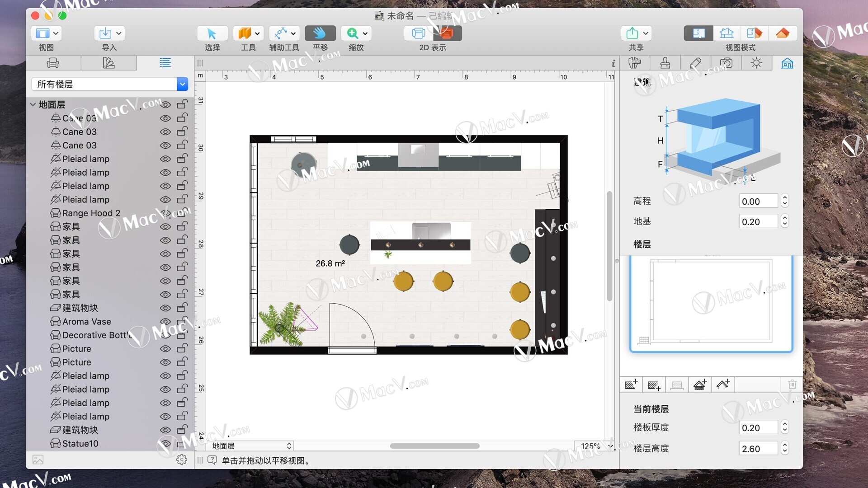Select the arrow selection tool
Viewport: 868px width, 488px height.
click(x=212, y=33)
